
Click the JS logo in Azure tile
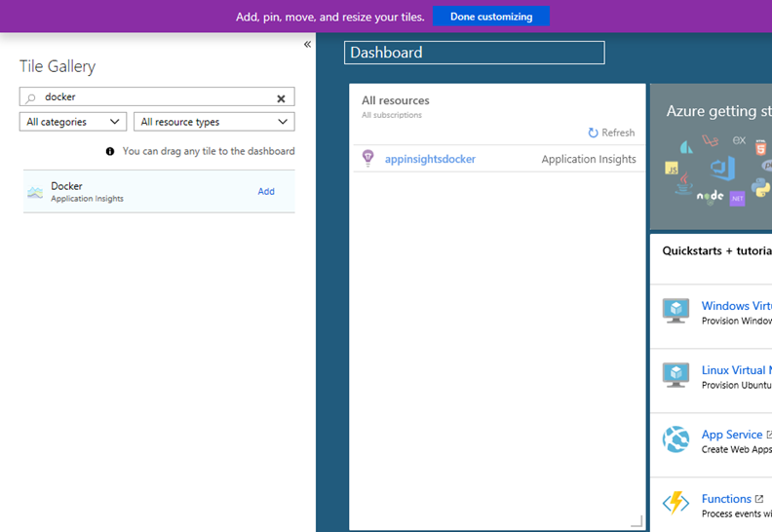click(672, 169)
